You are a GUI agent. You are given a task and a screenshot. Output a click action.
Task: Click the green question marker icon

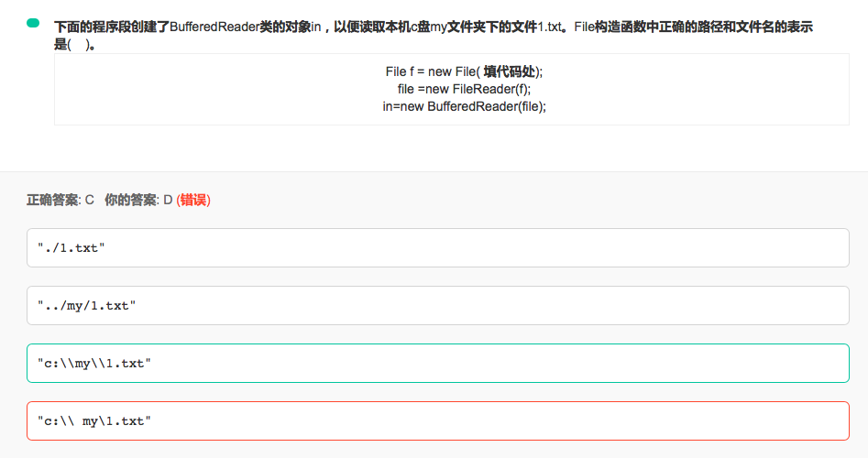[x=33, y=23]
